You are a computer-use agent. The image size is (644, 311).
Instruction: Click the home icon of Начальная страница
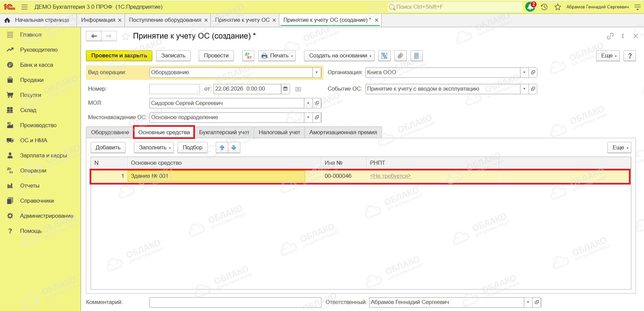point(7,20)
